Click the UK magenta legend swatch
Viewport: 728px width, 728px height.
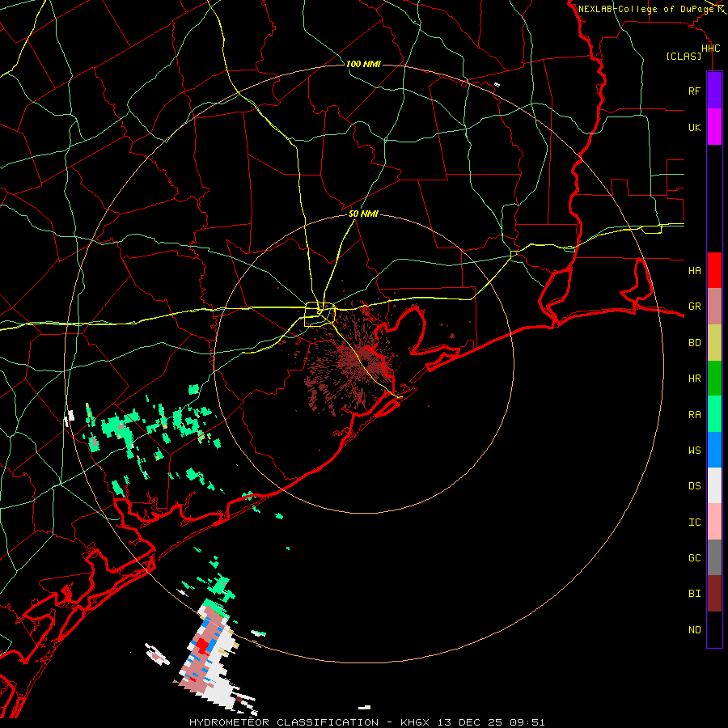[714, 127]
